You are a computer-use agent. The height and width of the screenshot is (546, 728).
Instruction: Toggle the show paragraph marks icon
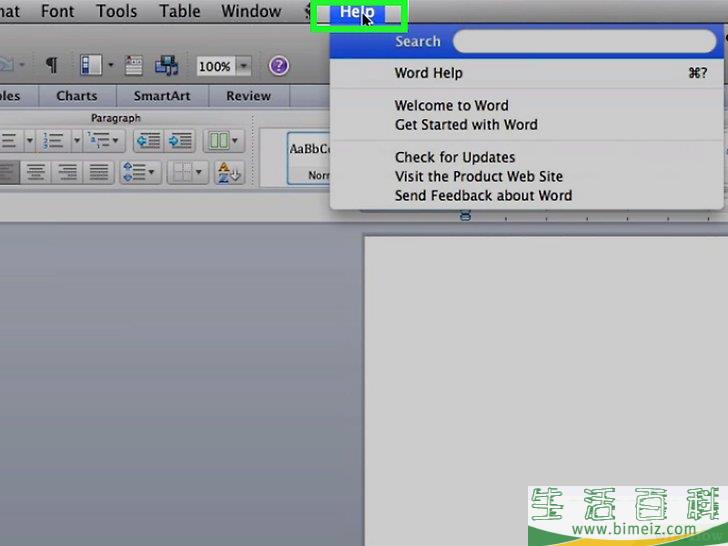pyautogui.click(x=51, y=66)
